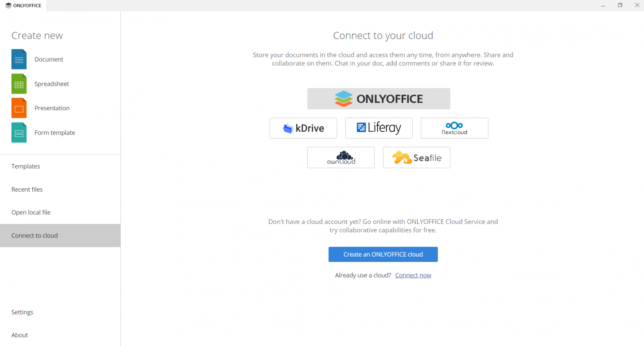Connect to Seafile

[416, 157]
